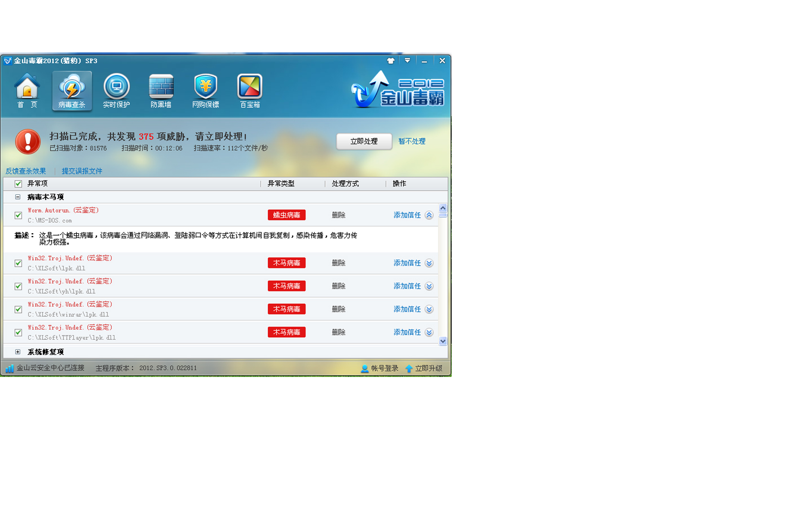The image size is (812, 507).
Task: Click the 金山毒霸 2012 logo
Action: (398, 90)
